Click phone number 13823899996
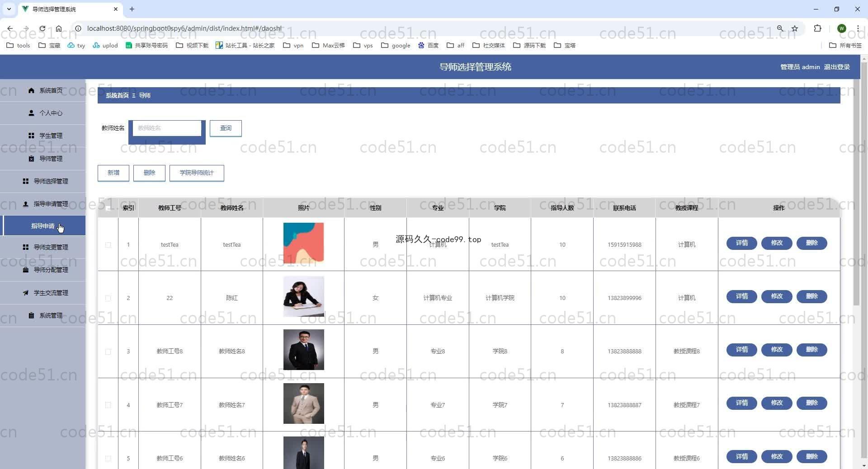This screenshot has height=469, width=868. point(624,298)
